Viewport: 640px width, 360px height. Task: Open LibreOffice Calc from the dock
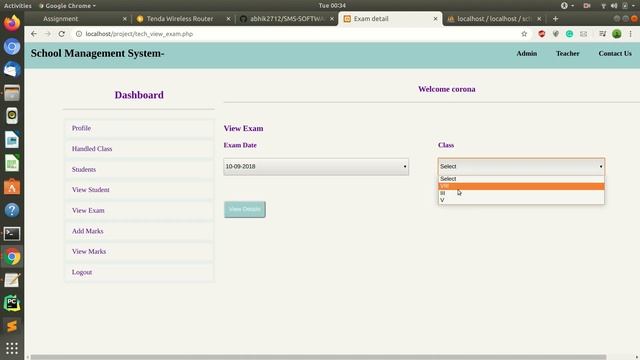pyautogui.click(x=12, y=163)
